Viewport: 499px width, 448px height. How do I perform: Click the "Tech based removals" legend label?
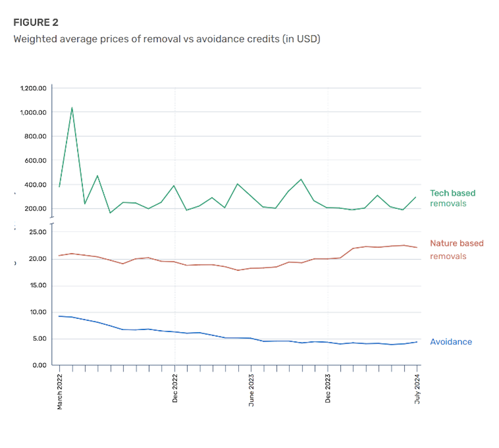pyautogui.click(x=452, y=198)
